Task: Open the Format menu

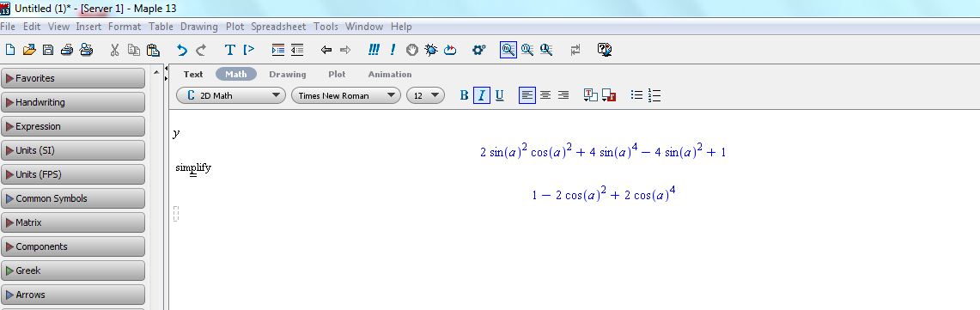Action: pyautogui.click(x=125, y=27)
